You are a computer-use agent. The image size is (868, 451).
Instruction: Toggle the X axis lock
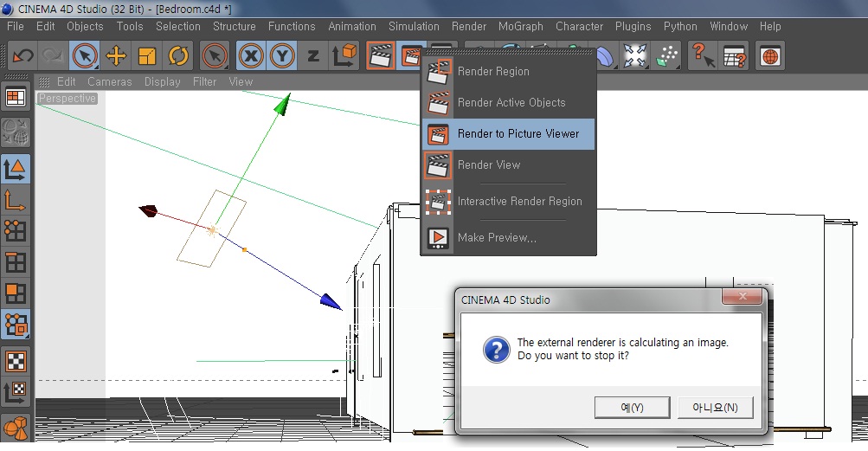coord(251,56)
